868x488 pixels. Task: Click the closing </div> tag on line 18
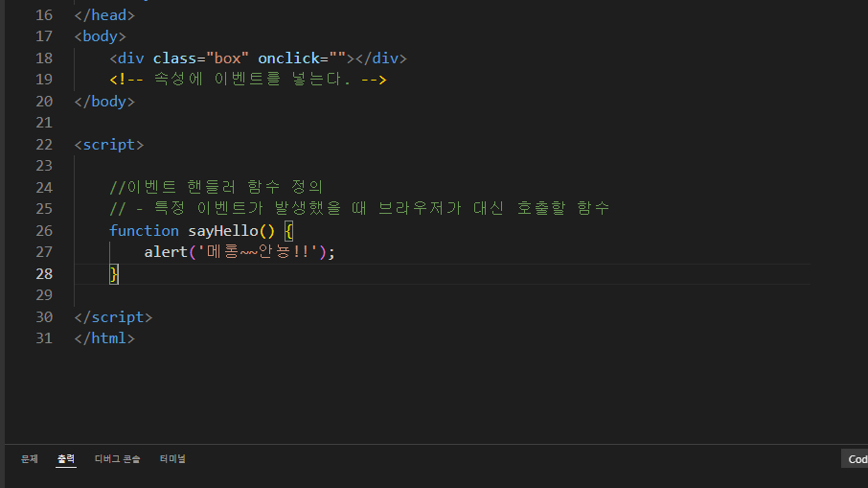click(381, 58)
